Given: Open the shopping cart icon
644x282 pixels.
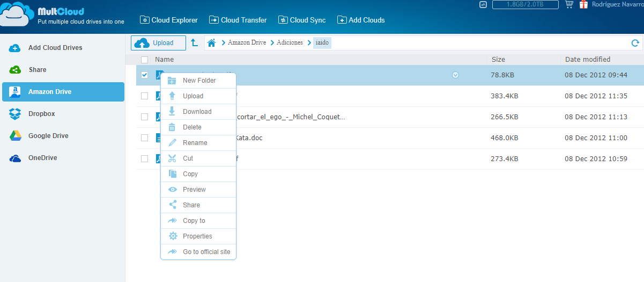Looking at the screenshot, I should (569, 4).
